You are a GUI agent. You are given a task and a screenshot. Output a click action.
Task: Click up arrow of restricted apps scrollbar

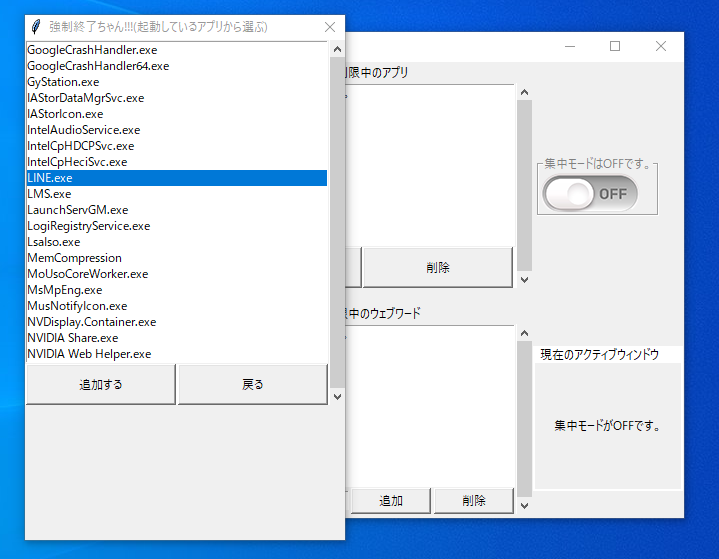click(524, 92)
